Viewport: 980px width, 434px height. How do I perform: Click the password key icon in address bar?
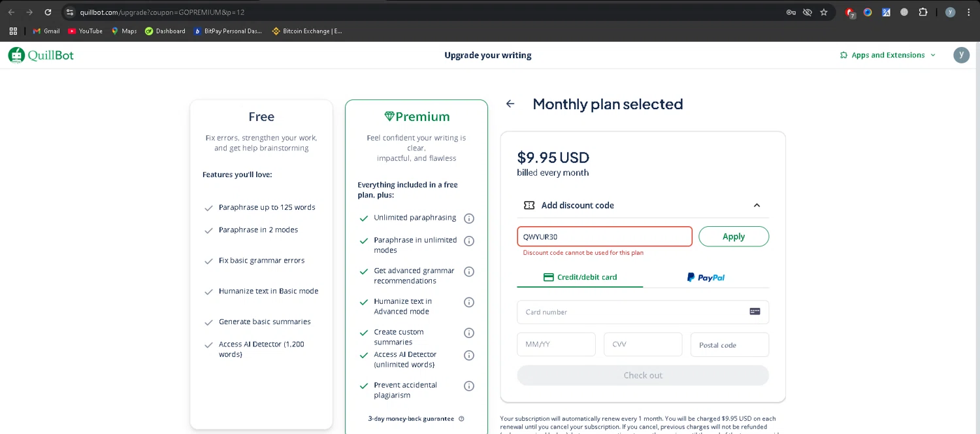(791, 12)
